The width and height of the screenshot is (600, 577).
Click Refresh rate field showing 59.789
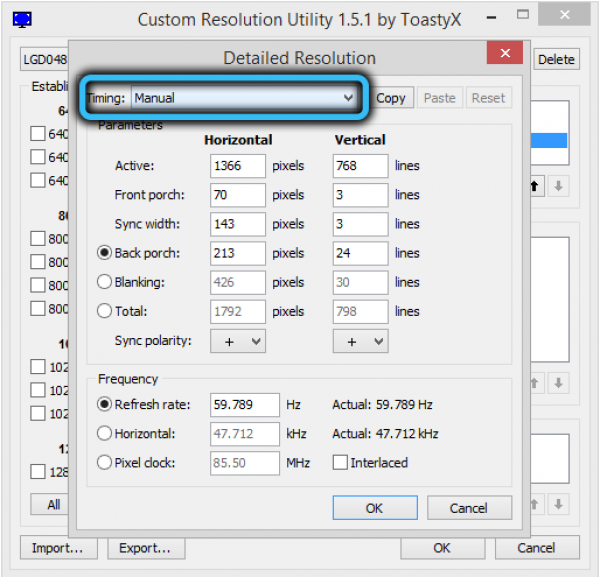(x=245, y=405)
